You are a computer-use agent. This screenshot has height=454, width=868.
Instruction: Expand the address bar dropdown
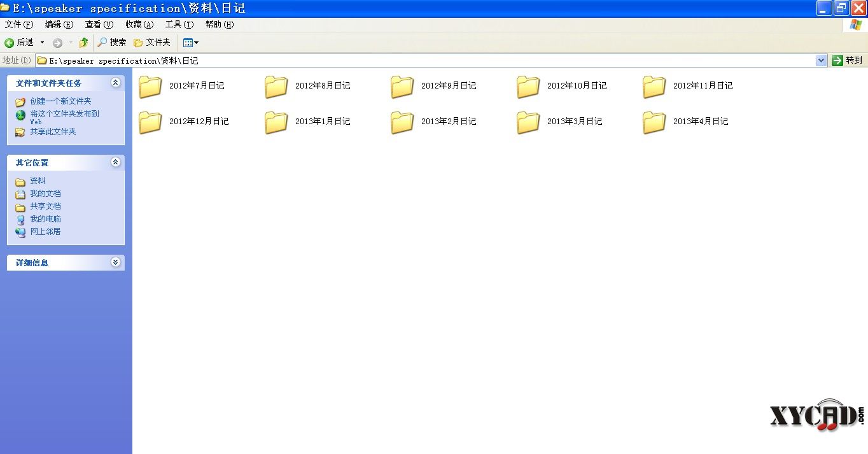pos(821,60)
